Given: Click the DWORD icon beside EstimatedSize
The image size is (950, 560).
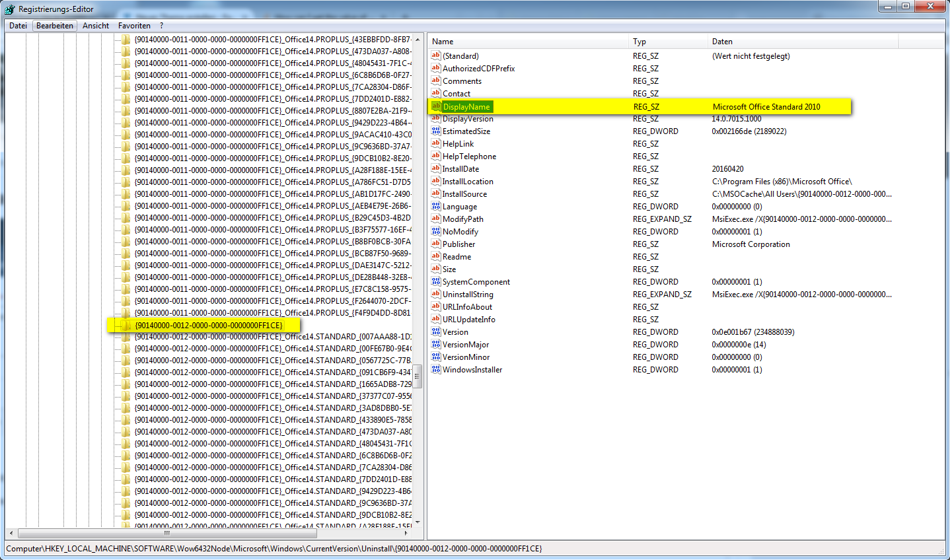Looking at the screenshot, I should (x=435, y=131).
